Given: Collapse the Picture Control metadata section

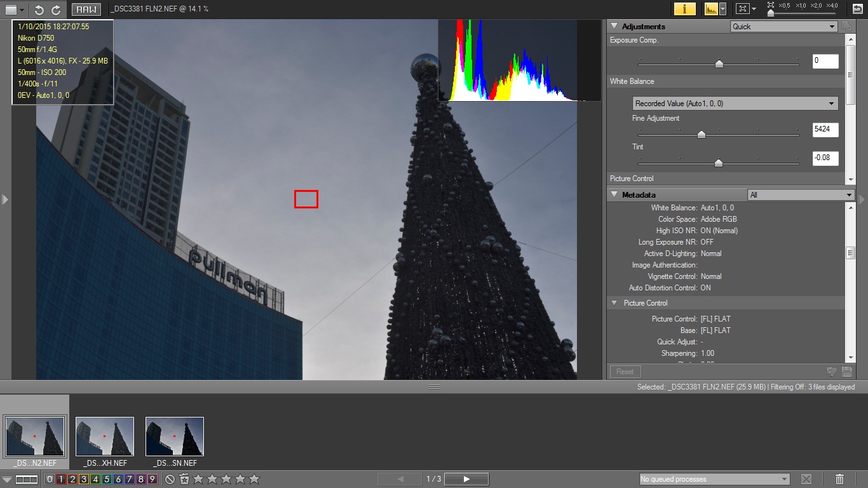Looking at the screenshot, I should (614, 303).
